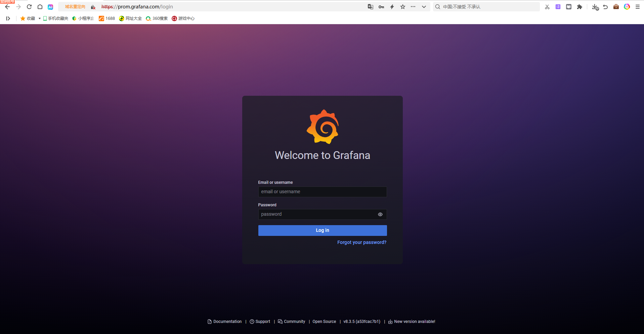Image resolution: width=644 pixels, height=334 pixels.
Task: Click the lightning speed mode icon
Action: [392, 7]
